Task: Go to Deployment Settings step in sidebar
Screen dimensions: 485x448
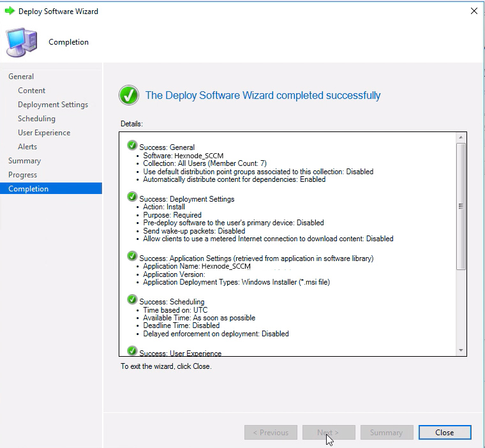Action: (53, 105)
